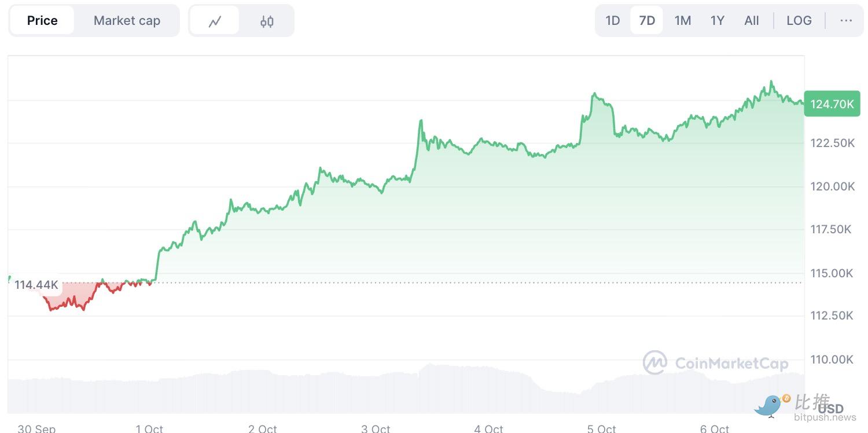Viewport: 868px width, 433px height.
Task: Click the Bitpush bird logo
Action: [770, 405]
